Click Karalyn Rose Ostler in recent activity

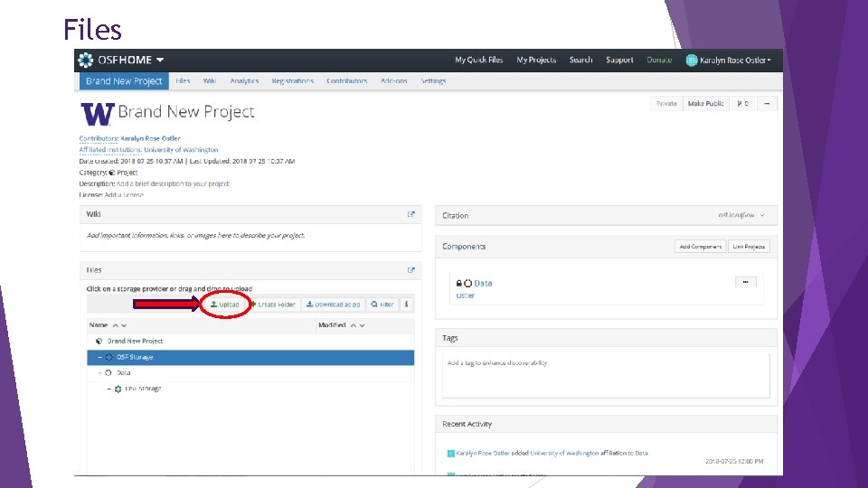tap(482, 453)
